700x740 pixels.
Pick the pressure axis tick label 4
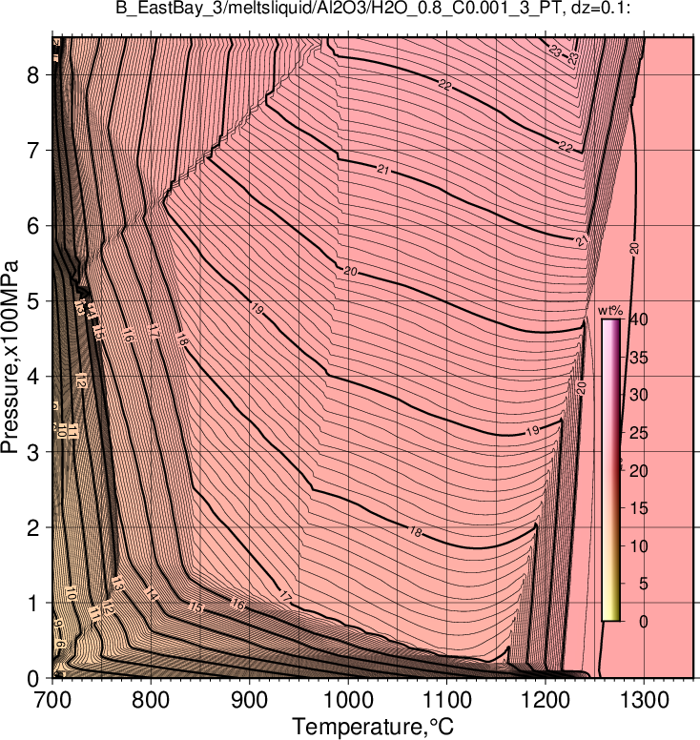tap(33, 377)
